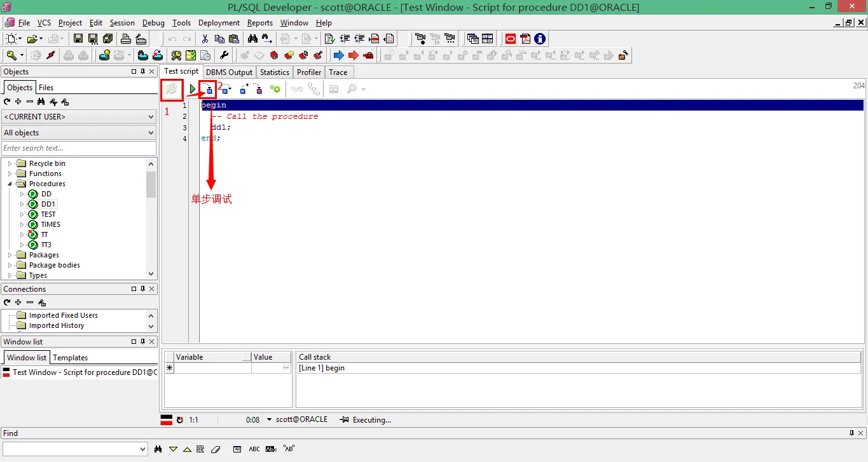Click the green gears icon in the debug toolbar

pyautogui.click(x=275, y=89)
